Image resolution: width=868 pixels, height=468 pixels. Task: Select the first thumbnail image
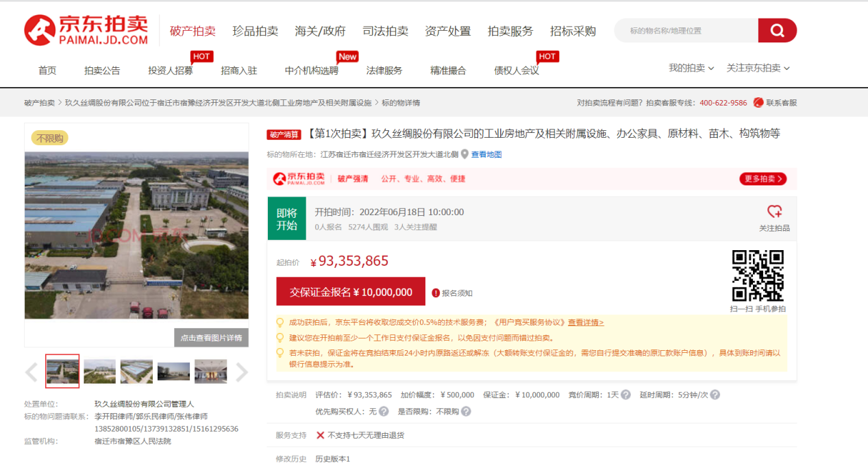click(62, 371)
